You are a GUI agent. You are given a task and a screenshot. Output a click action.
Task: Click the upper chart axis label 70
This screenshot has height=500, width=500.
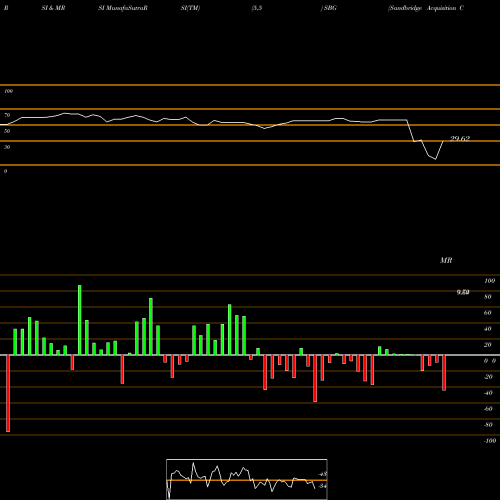point(7,115)
